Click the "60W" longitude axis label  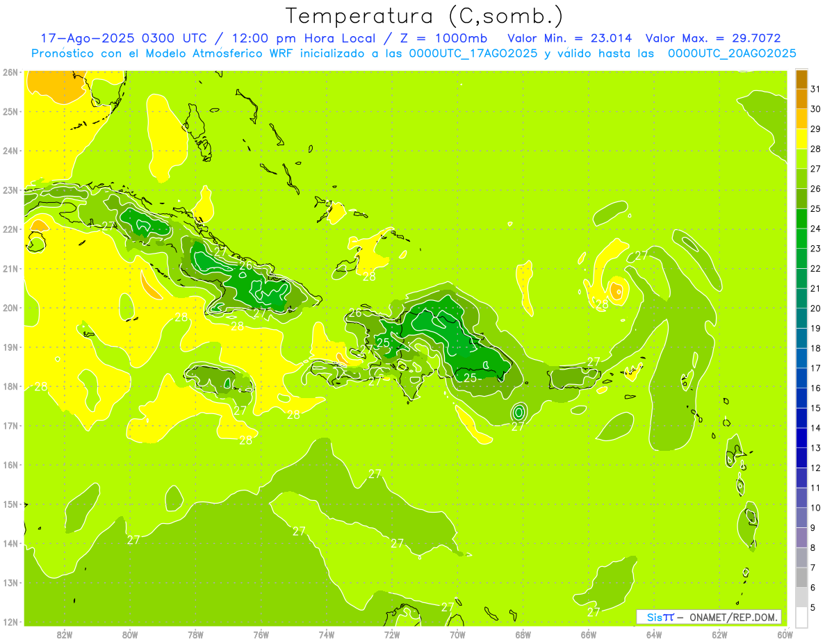click(x=785, y=634)
